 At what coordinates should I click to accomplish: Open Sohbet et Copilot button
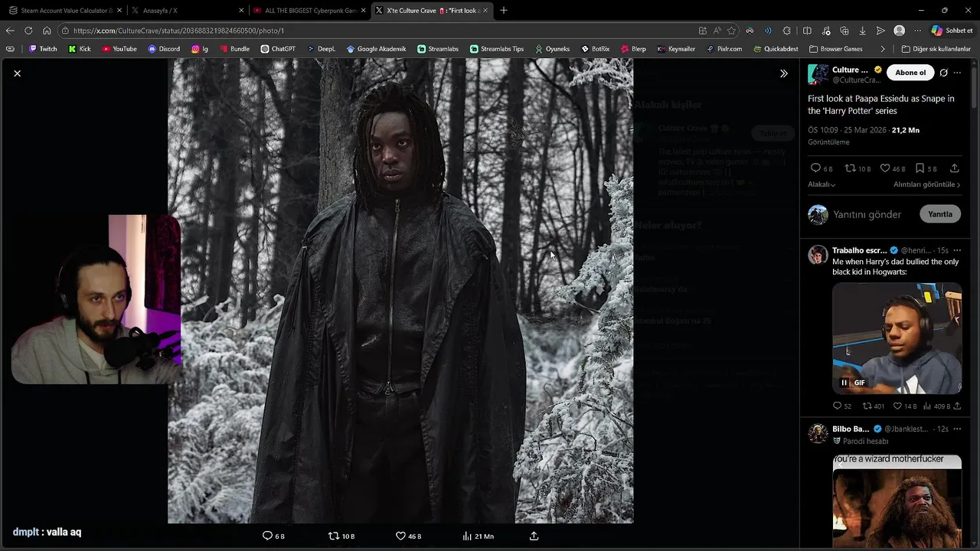[x=952, y=31]
